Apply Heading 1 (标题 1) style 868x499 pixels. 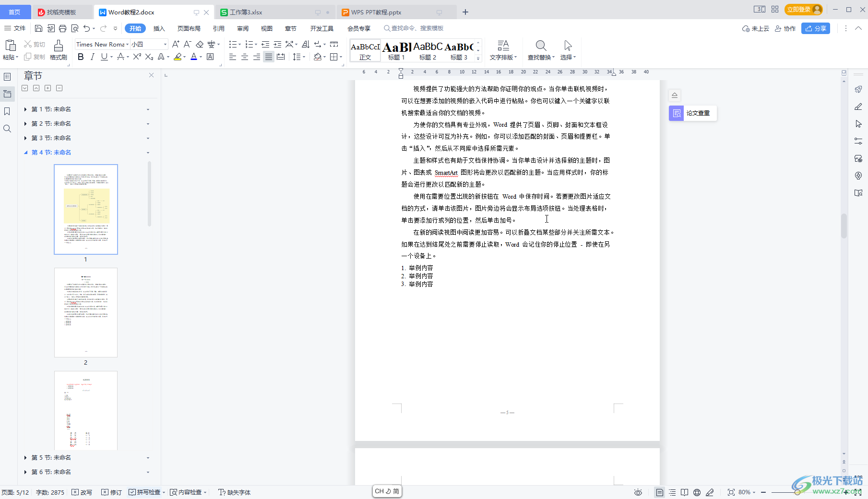(x=396, y=50)
